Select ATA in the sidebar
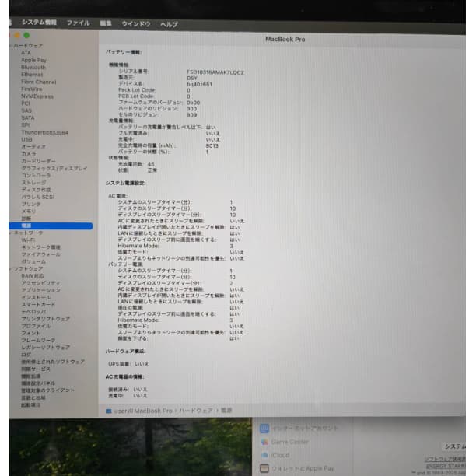Viewport: 476px width, 476px height. click(26, 53)
